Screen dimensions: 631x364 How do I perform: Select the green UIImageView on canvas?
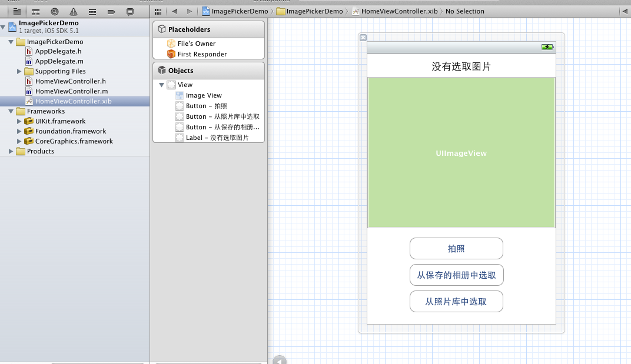click(x=461, y=153)
